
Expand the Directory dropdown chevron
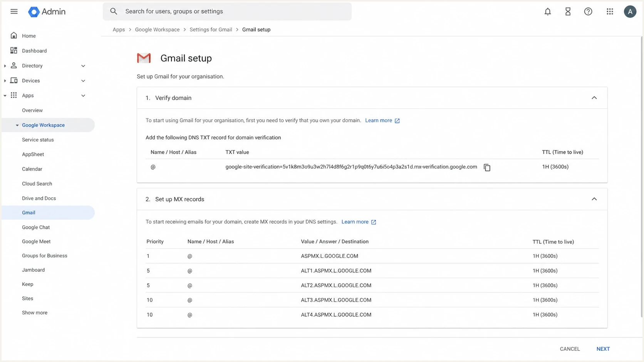click(x=83, y=66)
